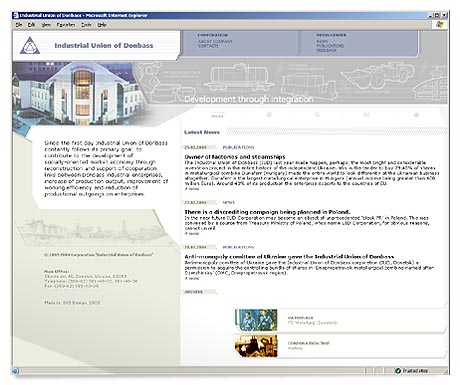460x385 pixels.
Task: Click the sitemap icon in the icon strip
Action: (367, 115)
